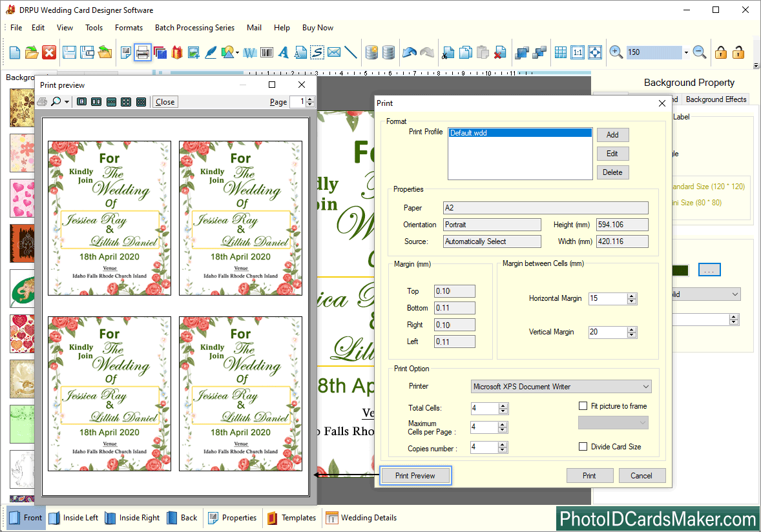Click the email envelope toolbar icon

[334, 52]
